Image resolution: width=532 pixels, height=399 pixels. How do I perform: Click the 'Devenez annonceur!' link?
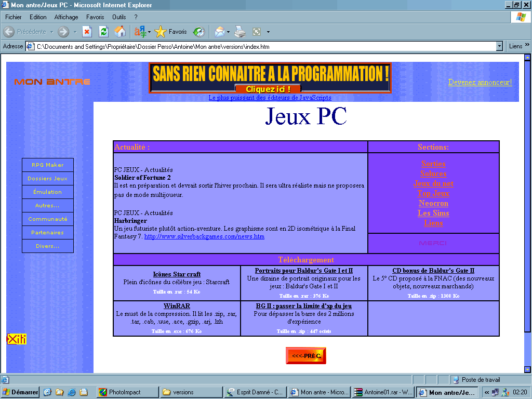click(480, 82)
